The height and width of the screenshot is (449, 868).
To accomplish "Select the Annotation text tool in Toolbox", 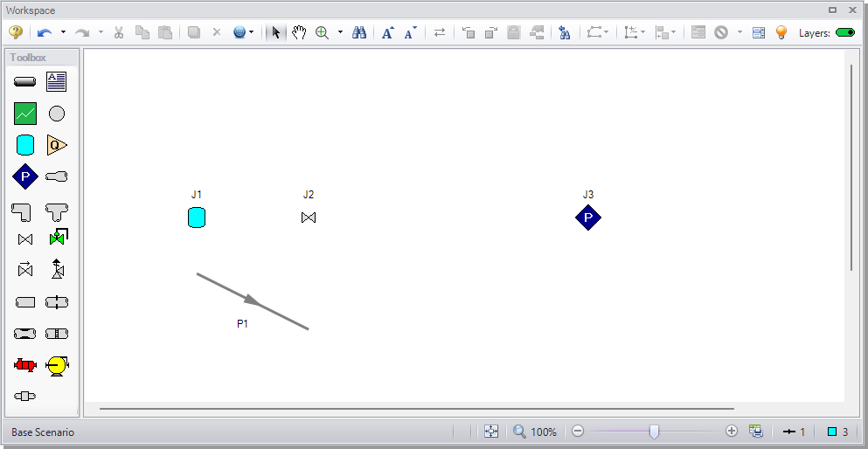I will point(57,82).
